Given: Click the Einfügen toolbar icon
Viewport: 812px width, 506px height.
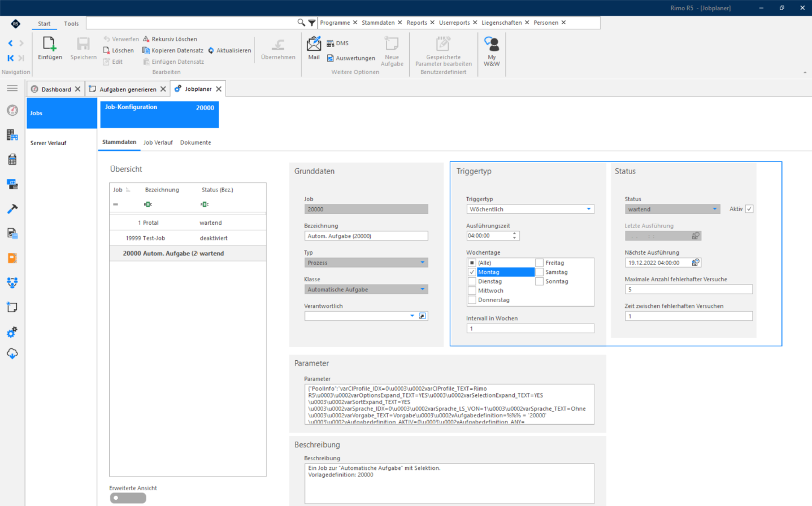Looking at the screenshot, I should coord(50,44).
